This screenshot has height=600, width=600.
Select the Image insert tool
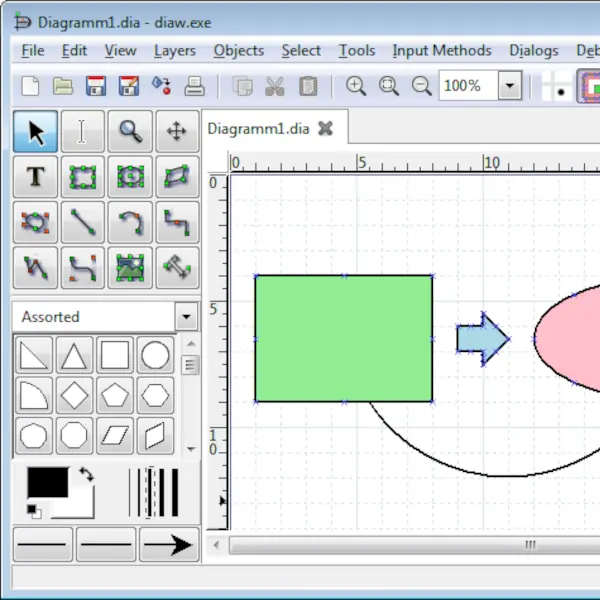[129, 267]
